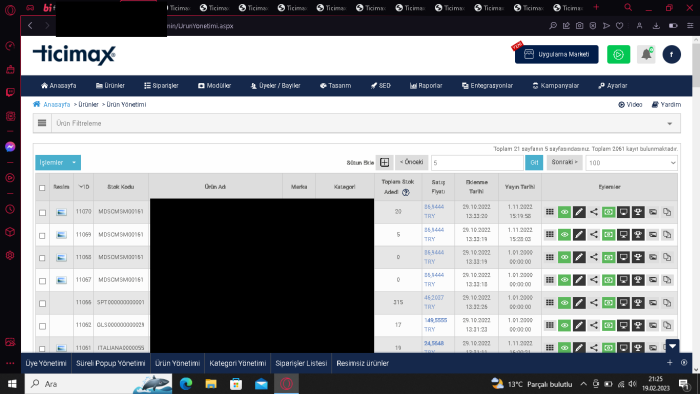
Task: Select checkbox for product 11069
Action: [42, 236]
